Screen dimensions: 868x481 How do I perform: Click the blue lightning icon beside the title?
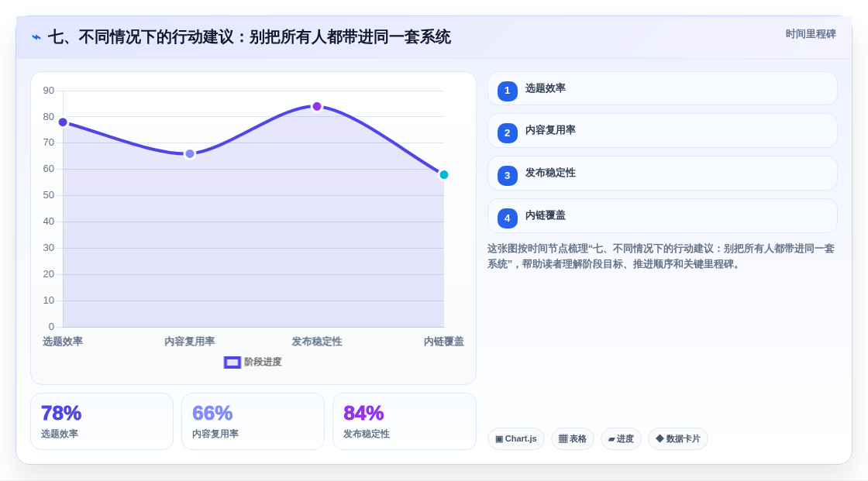(36, 37)
